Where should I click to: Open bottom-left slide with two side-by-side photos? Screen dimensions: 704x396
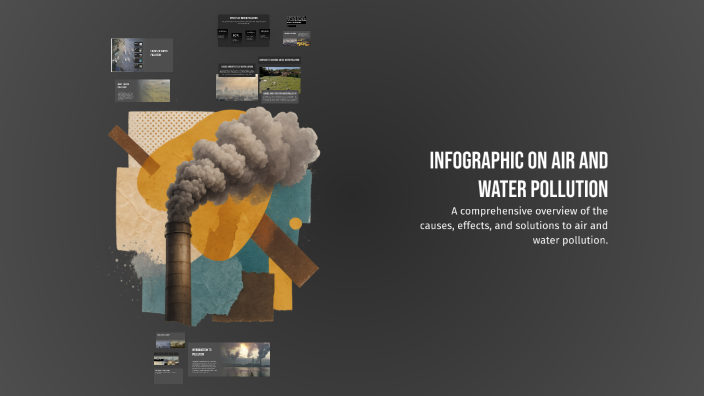[170, 340]
